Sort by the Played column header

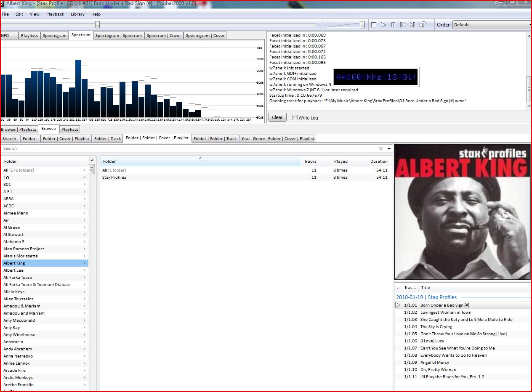(x=335, y=162)
